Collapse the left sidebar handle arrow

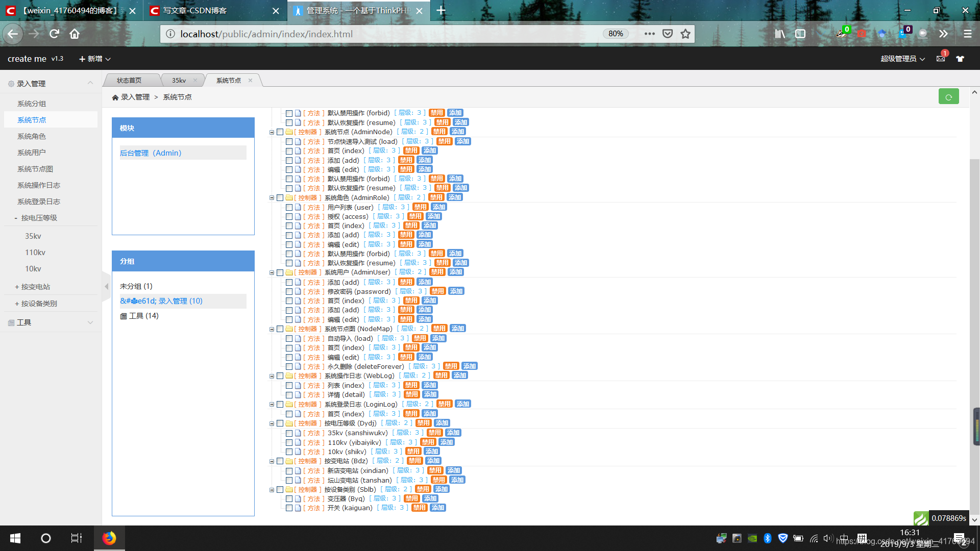click(106, 287)
